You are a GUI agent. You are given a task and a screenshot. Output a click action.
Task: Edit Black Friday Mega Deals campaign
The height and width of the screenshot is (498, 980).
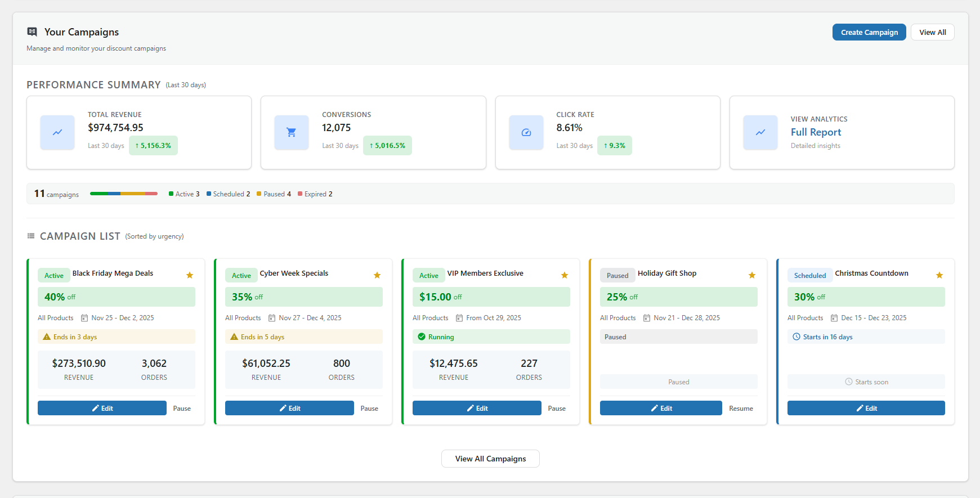point(102,408)
